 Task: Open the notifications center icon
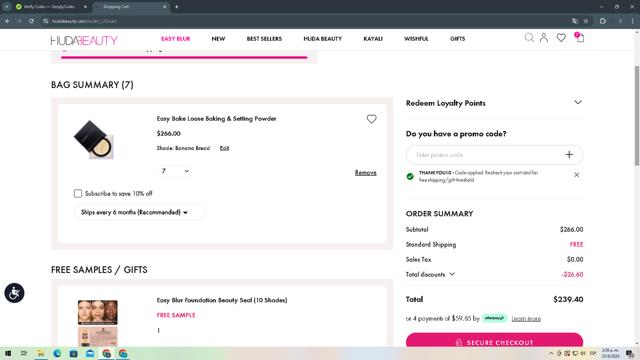pos(630,353)
